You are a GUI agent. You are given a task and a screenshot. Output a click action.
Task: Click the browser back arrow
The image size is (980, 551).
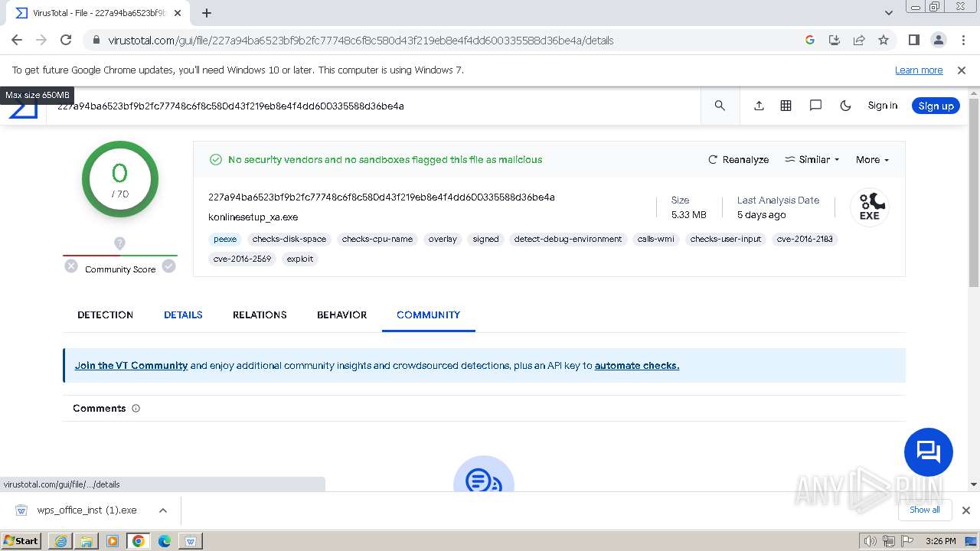click(17, 40)
